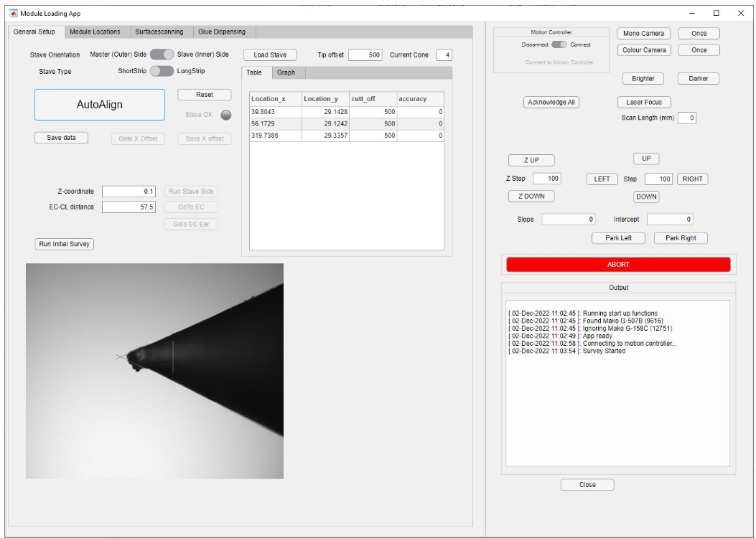Click the camera image of the needle tip

pyautogui.click(x=154, y=371)
